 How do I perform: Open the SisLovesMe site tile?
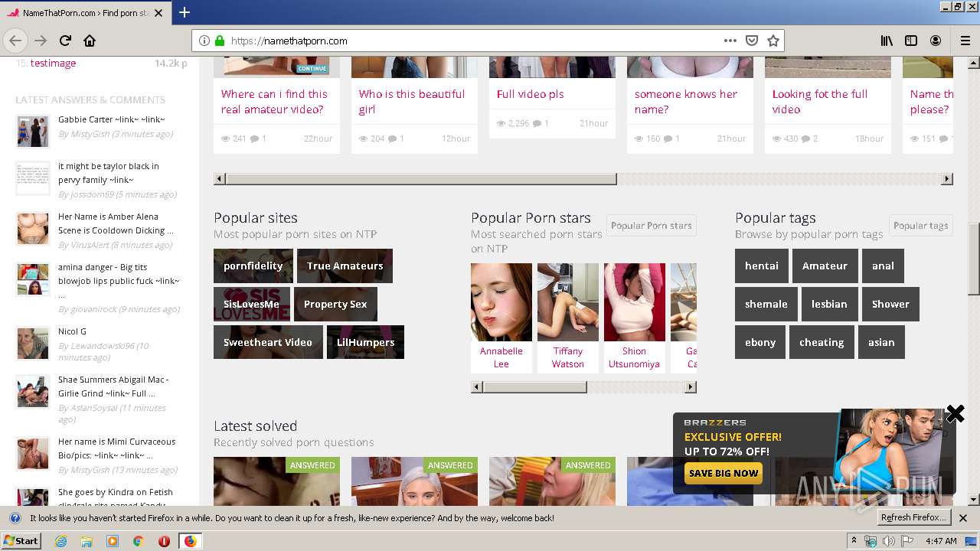tap(252, 304)
